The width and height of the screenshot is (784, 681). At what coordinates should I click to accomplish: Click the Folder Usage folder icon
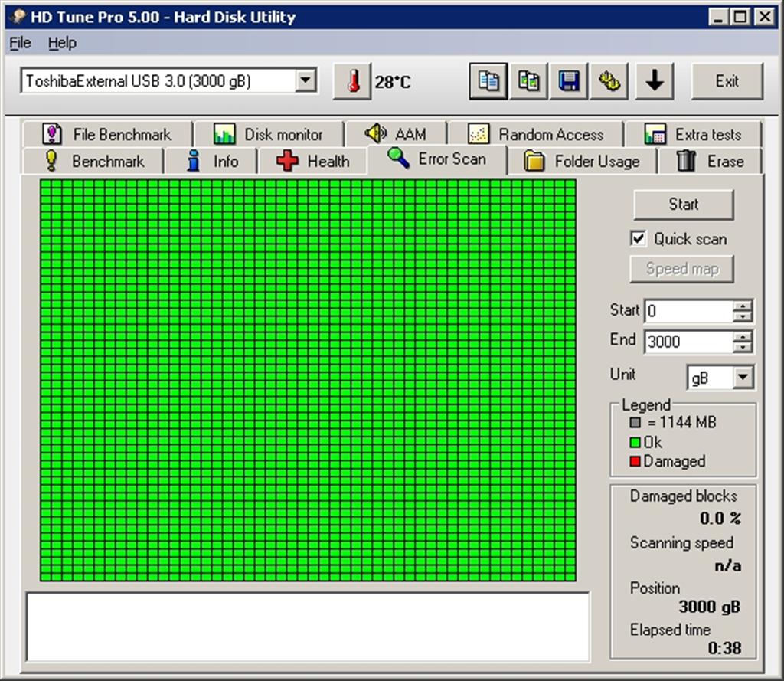[534, 161]
